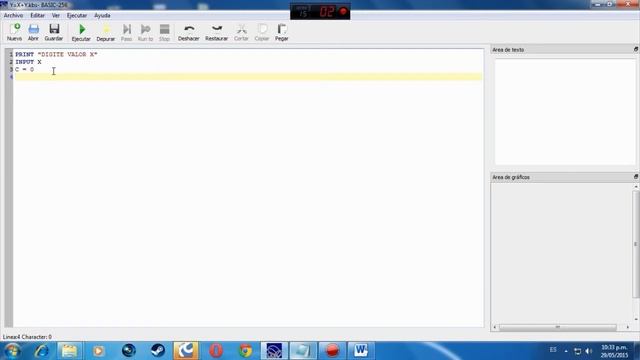The image size is (640, 360).
Task: Click the graphics area vertical scrollbar
Action: [636, 244]
